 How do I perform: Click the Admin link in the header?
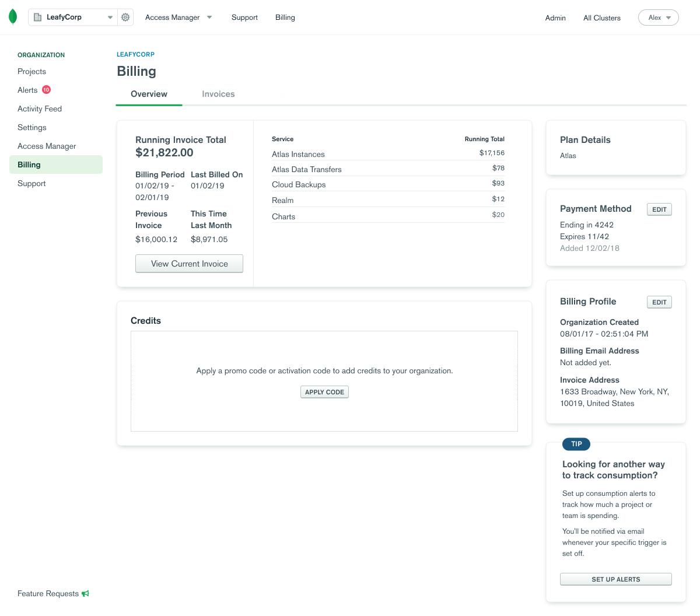(555, 17)
